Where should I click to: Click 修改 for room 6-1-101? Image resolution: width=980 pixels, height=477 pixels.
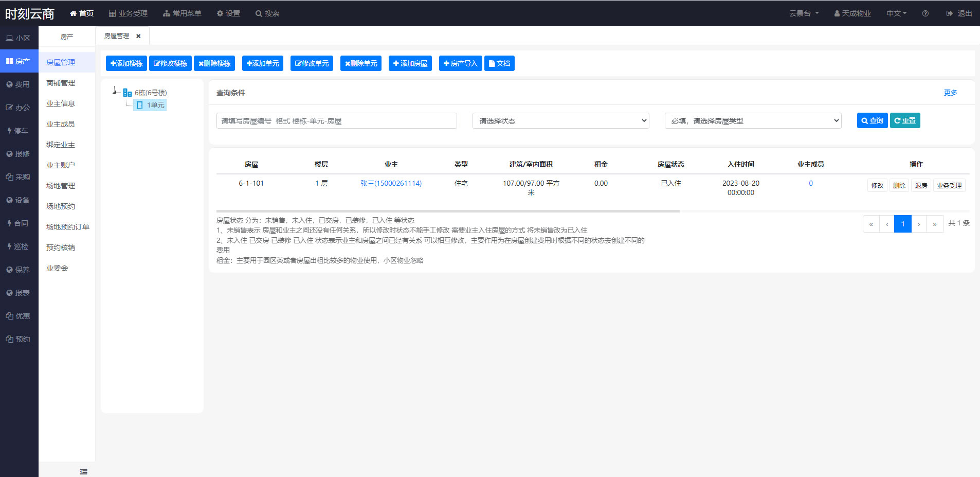pos(877,186)
